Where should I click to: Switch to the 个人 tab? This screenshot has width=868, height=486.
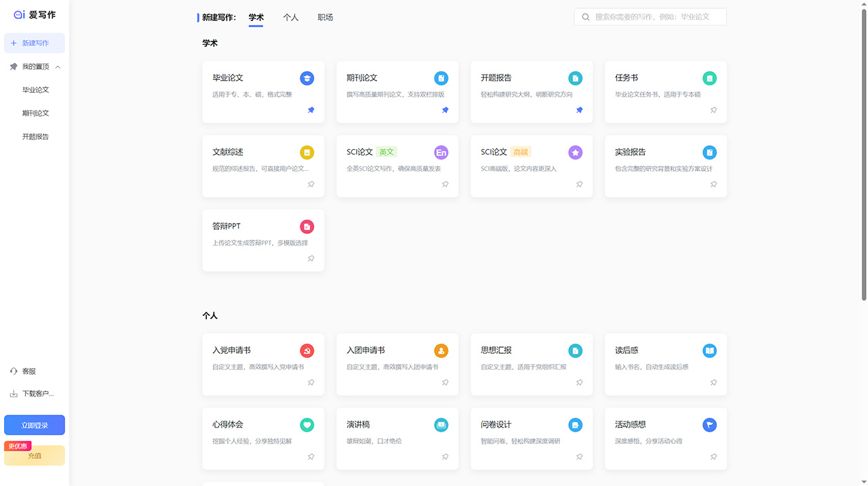[291, 17]
